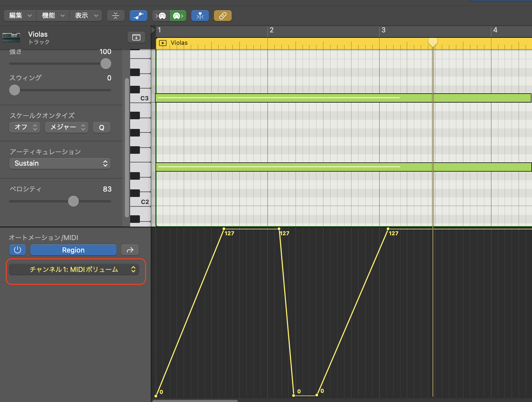Click the curved arrow button next to Region
This screenshot has height=402, width=532.
pyautogui.click(x=130, y=250)
